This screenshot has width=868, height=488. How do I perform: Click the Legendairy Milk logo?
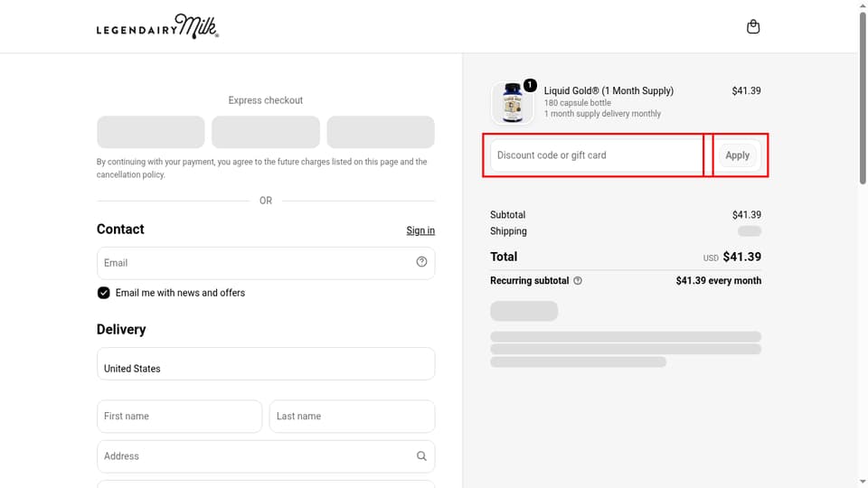coord(157,26)
